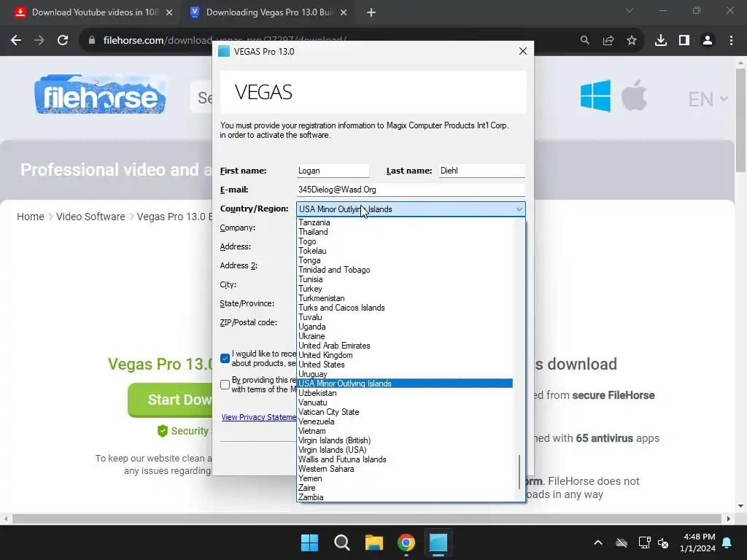Click the share page icon
Image resolution: width=747 pixels, height=560 pixels.
pos(608,41)
